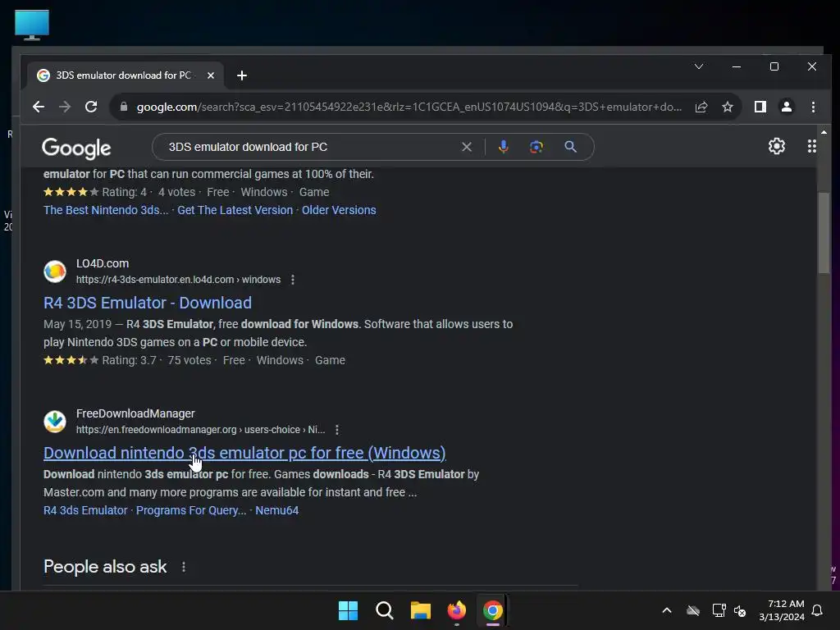Open Programs For Query sitelink
Viewport: 840px width, 630px height.
click(190, 510)
